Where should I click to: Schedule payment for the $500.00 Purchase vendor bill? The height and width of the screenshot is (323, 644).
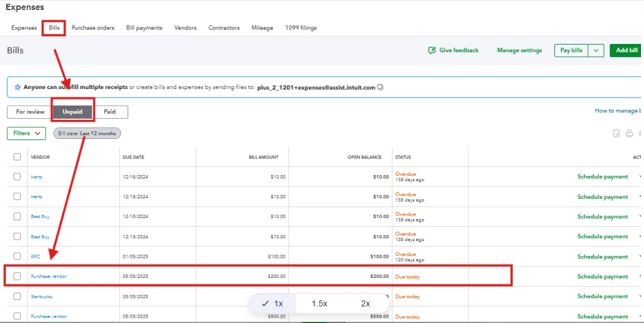point(602,316)
